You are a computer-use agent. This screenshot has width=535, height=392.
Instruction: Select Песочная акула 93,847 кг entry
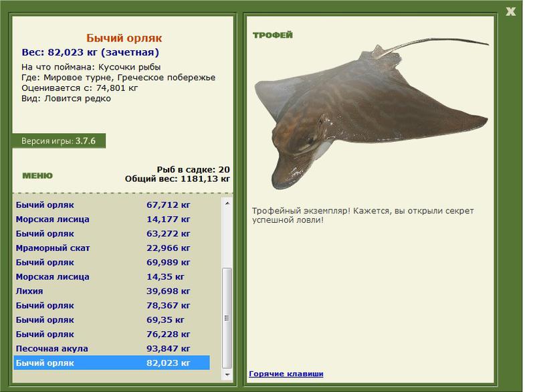click(112, 349)
